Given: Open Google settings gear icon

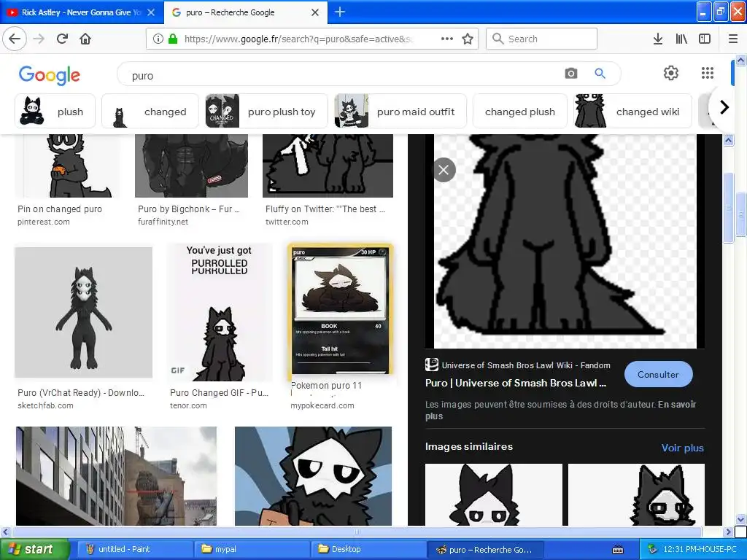Looking at the screenshot, I should point(671,73).
